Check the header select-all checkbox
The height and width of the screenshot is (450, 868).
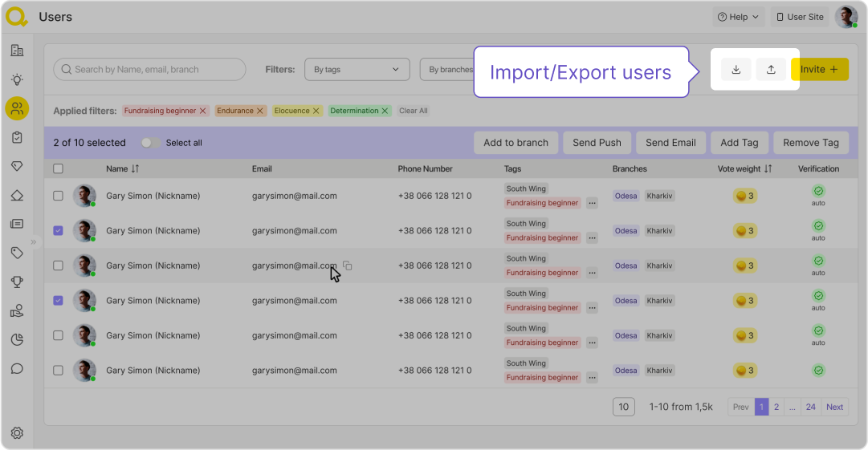pyautogui.click(x=58, y=169)
